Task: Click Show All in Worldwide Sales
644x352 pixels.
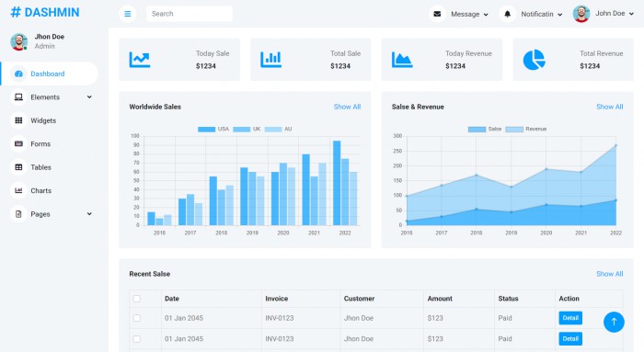Action: click(x=347, y=107)
